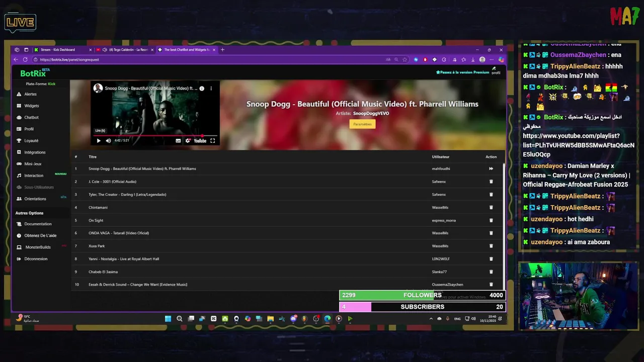
Task: Open Mini-Jeux section
Action: (x=33, y=163)
